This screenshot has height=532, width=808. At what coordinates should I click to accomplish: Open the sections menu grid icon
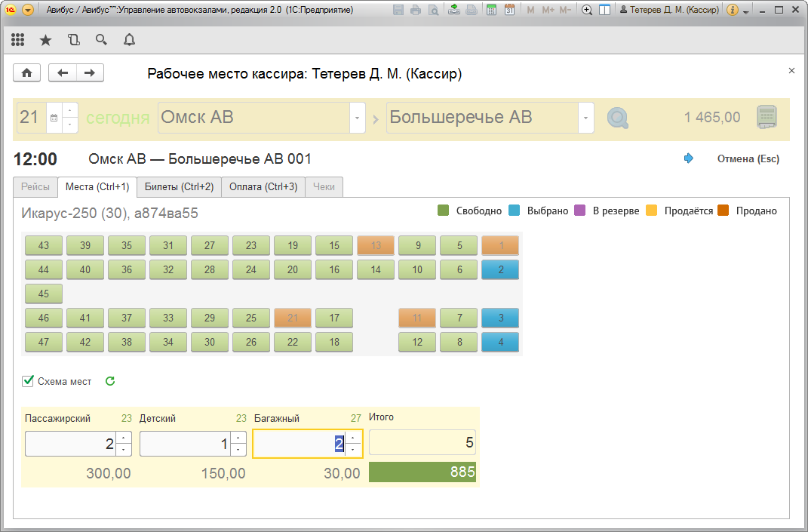click(18, 40)
